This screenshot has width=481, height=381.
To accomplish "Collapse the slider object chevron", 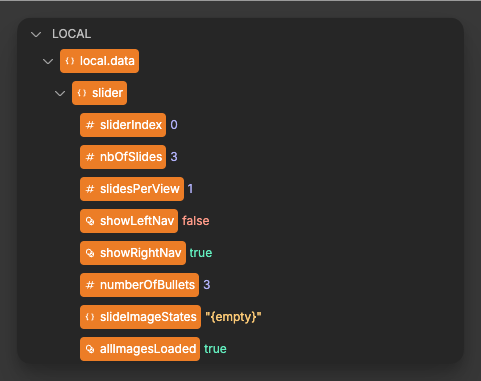I will (x=60, y=93).
